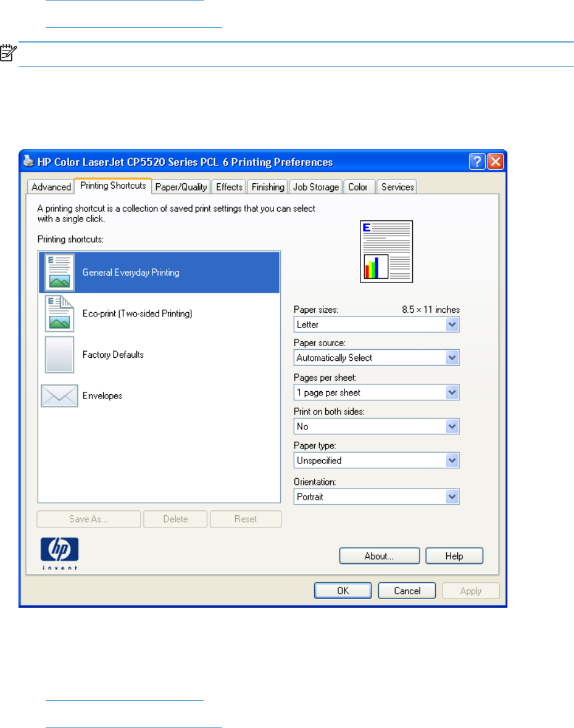The width and height of the screenshot is (574, 728).
Task: Open the Paper sizes dropdown arrow
Action: tap(452, 325)
